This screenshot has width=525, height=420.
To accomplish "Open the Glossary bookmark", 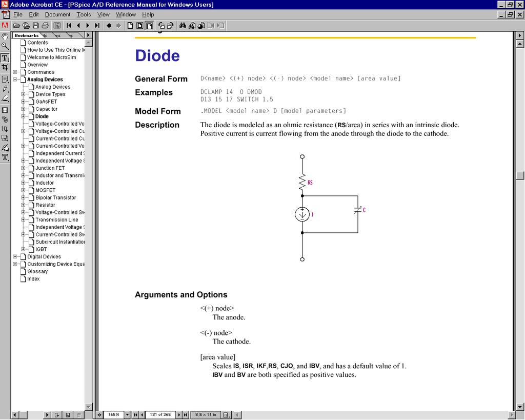I will point(37,271).
